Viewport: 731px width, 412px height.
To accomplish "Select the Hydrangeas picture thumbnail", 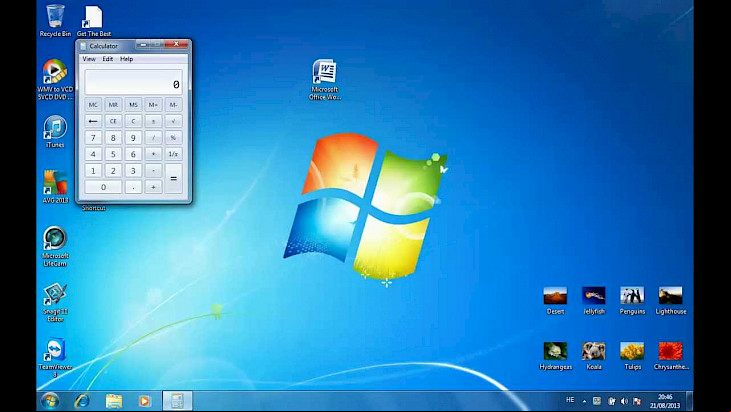I will (x=555, y=356).
